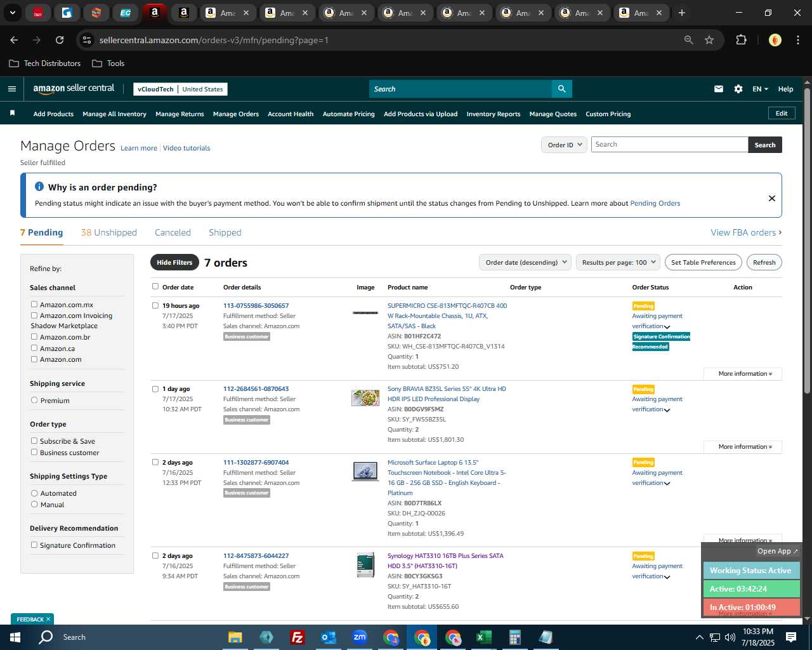The width and height of the screenshot is (812, 650).
Task: Select order 113-0755986-3050657 checkbox
Action: (x=155, y=305)
